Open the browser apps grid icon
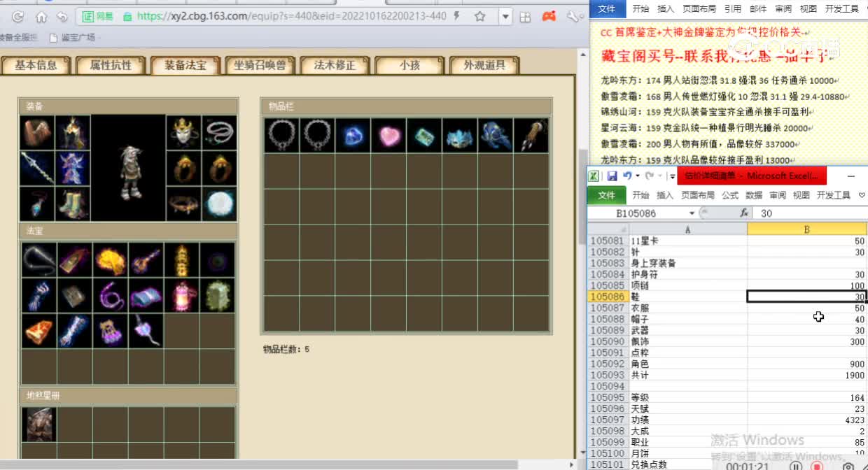Image resolution: width=868 pixels, height=470 pixels. (525, 16)
